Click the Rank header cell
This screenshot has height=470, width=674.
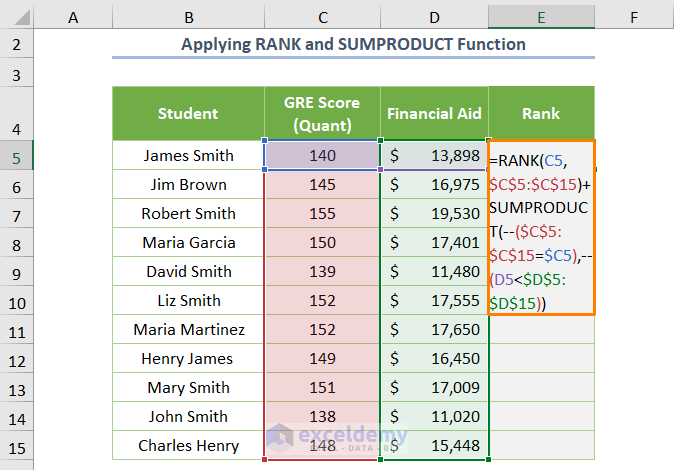point(541,114)
